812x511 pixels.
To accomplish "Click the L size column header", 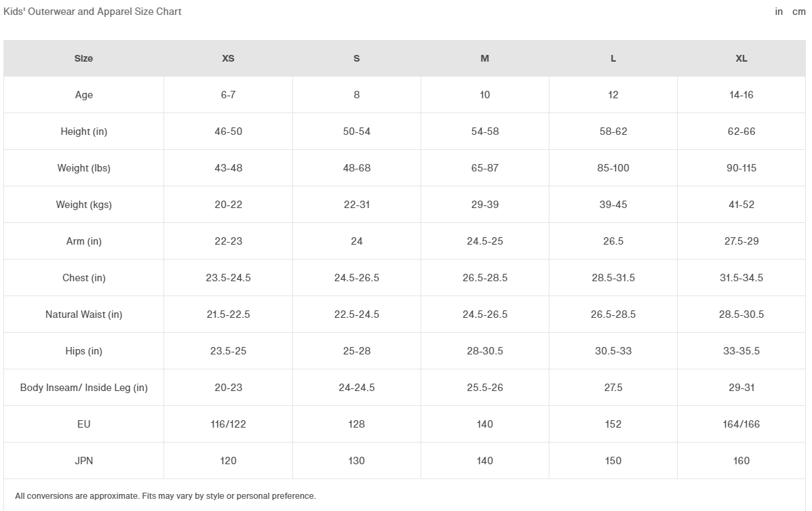I will click(x=613, y=58).
